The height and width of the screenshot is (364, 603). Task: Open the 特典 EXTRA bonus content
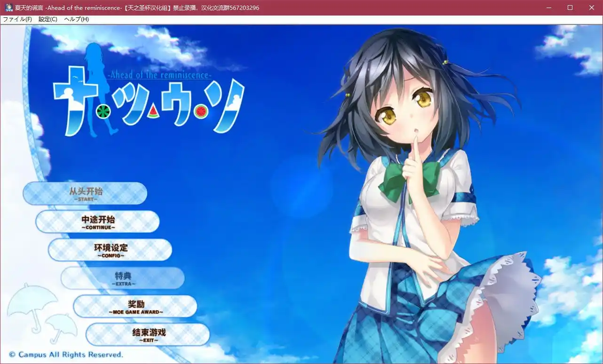(122, 278)
